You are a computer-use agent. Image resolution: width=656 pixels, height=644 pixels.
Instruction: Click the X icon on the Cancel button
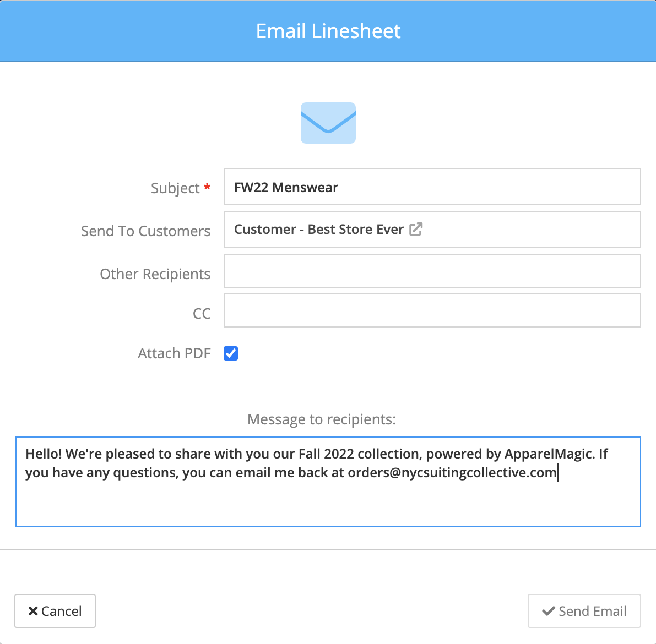[33, 611]
